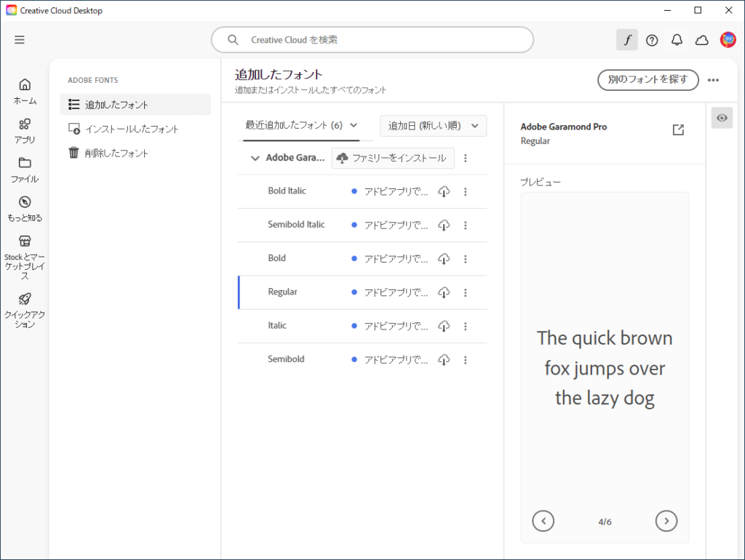The height and width of the screenshot is (560, 745).
Task: Open the Help question mark icon
Action: click(x=652, y=41)
